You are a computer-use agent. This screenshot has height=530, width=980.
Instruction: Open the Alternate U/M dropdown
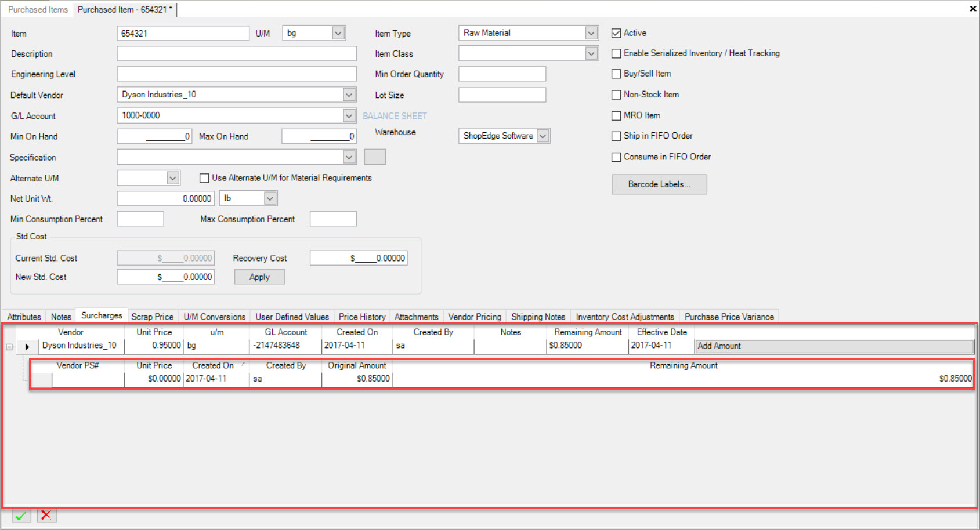tap(172, 178)
